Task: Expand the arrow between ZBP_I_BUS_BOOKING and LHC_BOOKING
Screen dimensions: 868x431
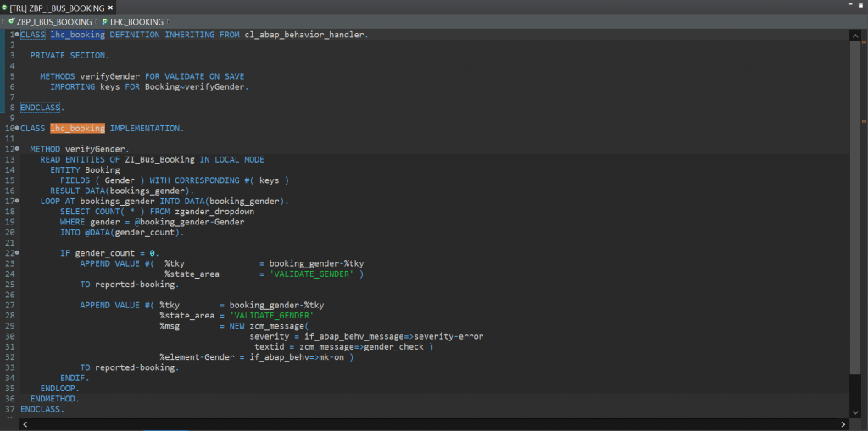Action: tap(97, 21)
